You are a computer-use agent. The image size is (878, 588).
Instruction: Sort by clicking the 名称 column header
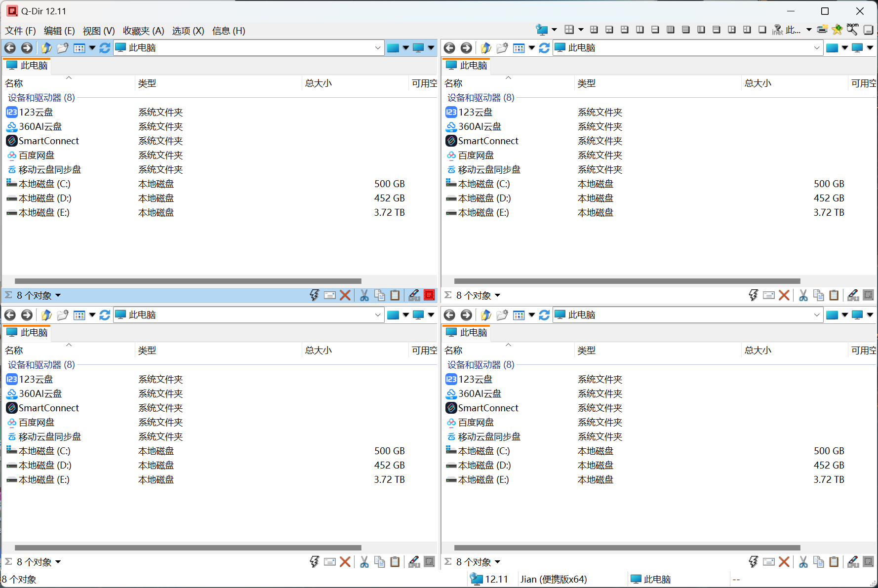(14, 83)
